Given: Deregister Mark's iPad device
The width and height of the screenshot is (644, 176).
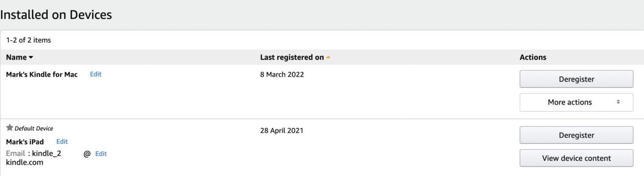Looking at the screenshot, I should pyautogui.click(x=576, y=135).
